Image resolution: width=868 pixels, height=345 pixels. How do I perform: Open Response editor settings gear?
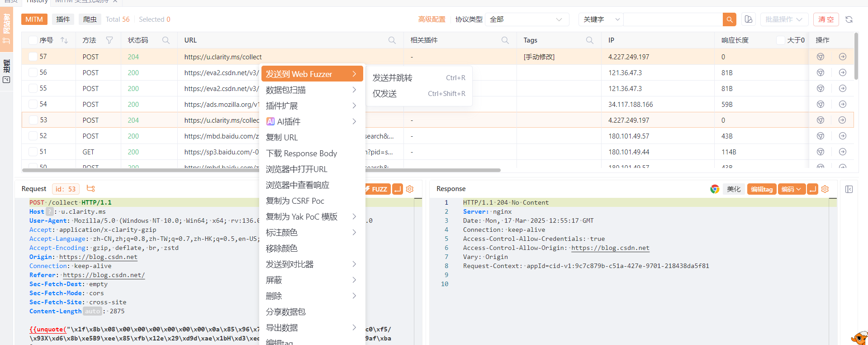[825, 189]
